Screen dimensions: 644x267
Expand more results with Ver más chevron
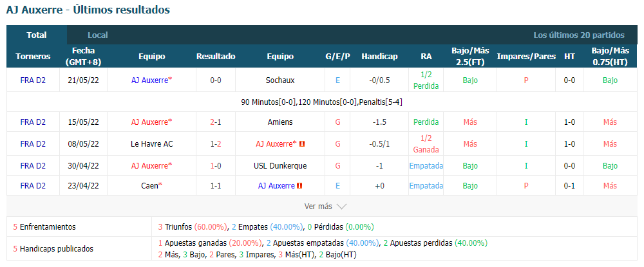coord(342,207)
